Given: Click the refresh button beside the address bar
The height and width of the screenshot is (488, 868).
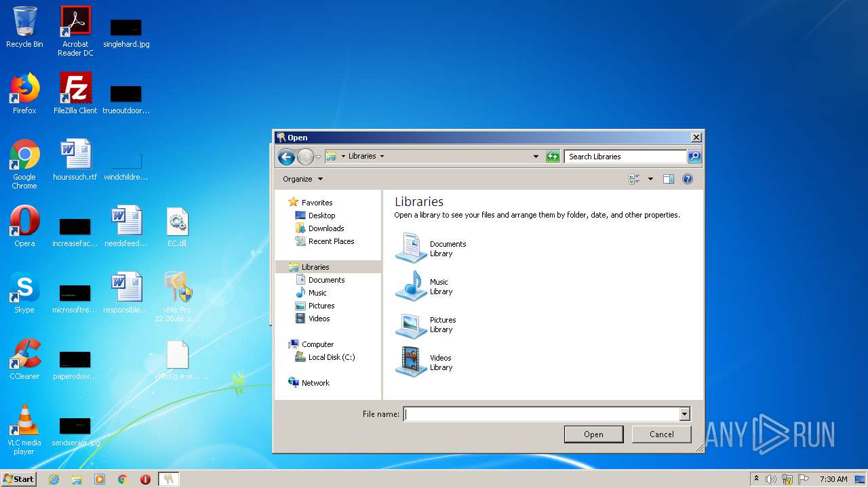Looking at the screenshot, I should pyautogui.click(x=553, y=157).
